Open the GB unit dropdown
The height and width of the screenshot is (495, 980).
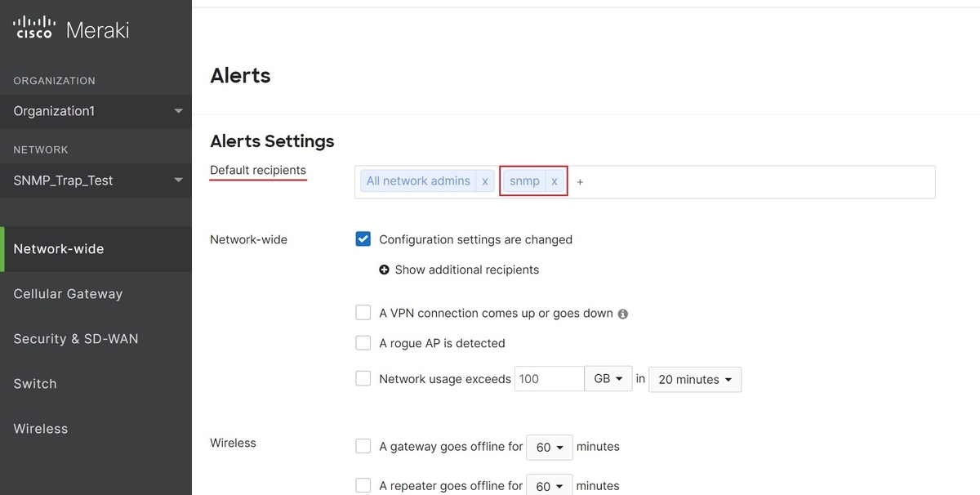(x=608, y=379)
